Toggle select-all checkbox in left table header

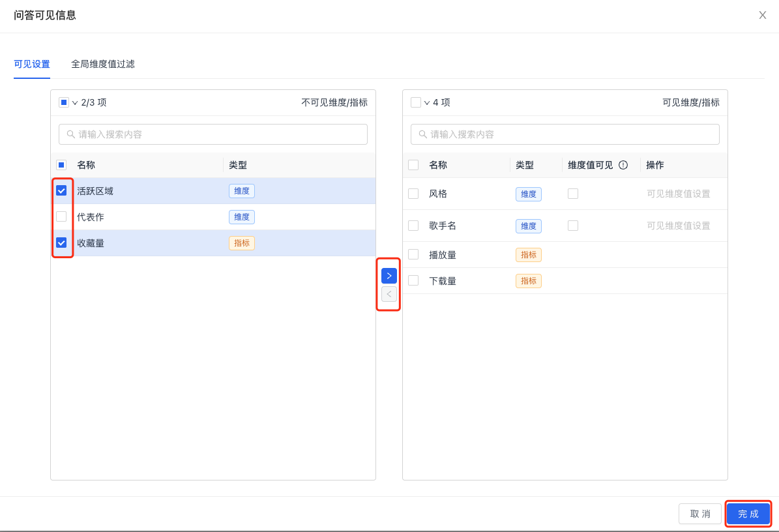[61, 165]
